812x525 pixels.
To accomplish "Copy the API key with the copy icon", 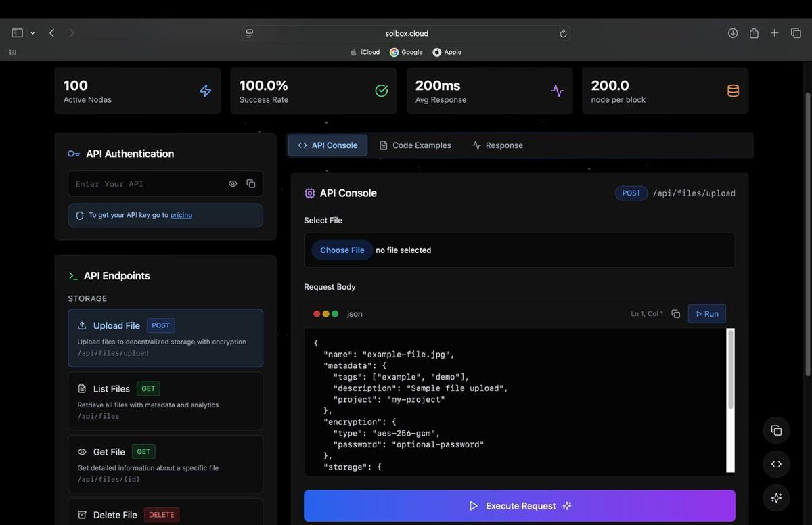I will (251, 184).
